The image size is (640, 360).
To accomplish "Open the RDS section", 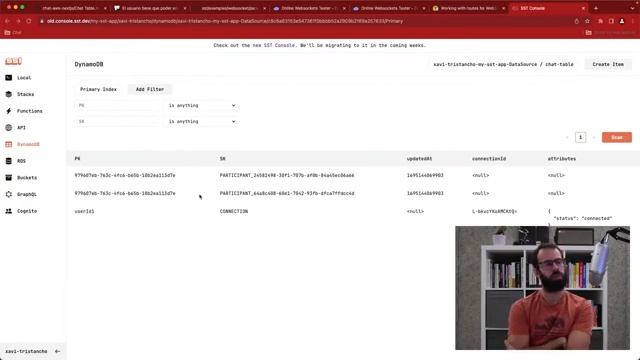I will pos(16,161).
